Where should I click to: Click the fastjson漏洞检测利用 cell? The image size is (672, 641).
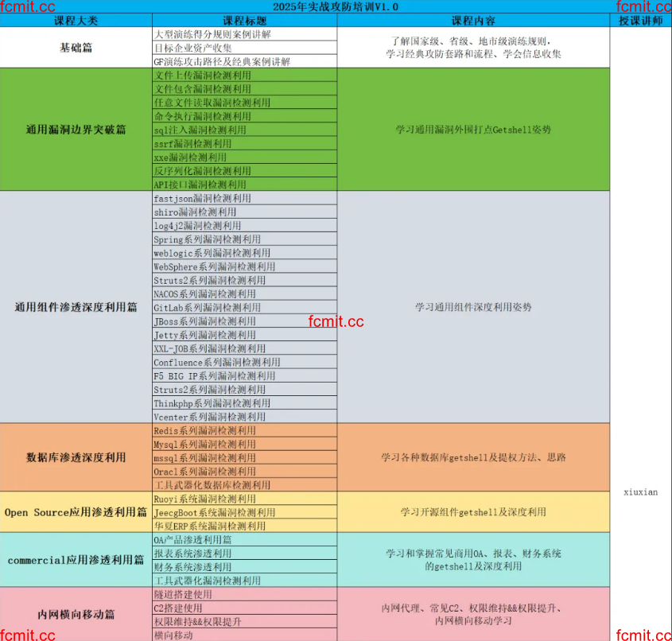point(244,198)
